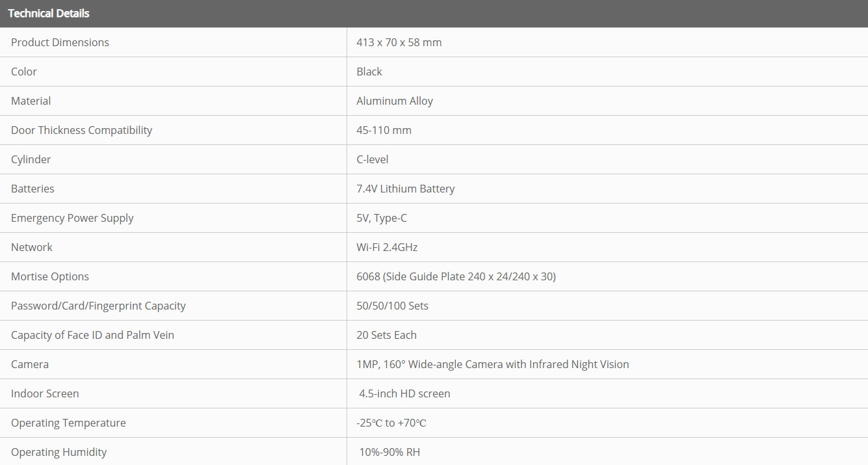Click the Operating Temperature range value
This screenshot has height=465, width=868.
[x=391, y=423]
